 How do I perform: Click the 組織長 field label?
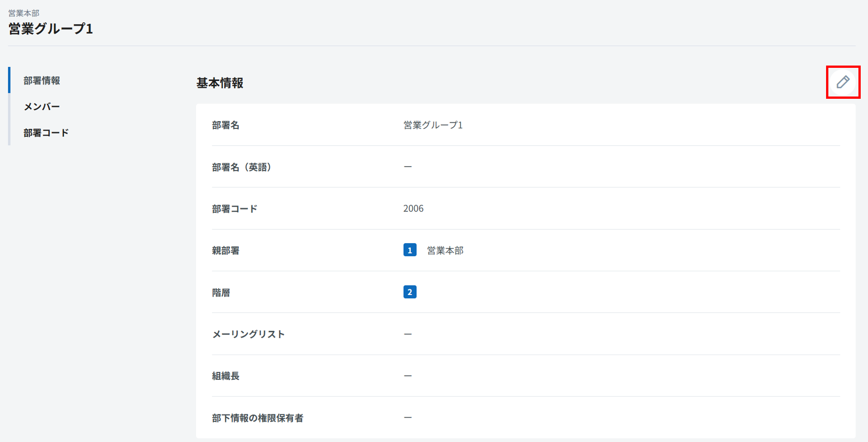226,376
